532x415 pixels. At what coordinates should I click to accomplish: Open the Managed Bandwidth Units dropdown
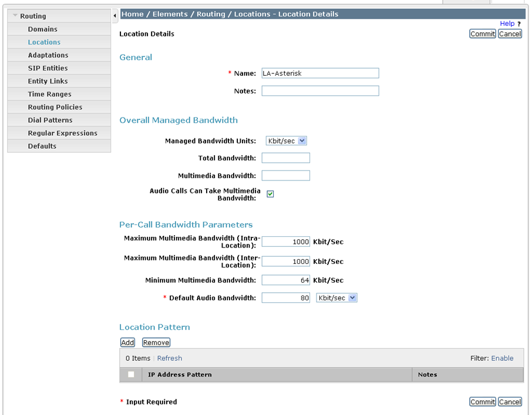point(287,141)
